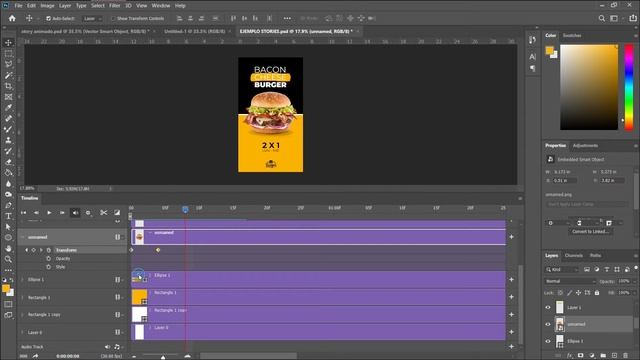Hide the Layer 1 layer eye icon
Image resolution: width=640 pixels, height=360 pixels.
[548, 307]
